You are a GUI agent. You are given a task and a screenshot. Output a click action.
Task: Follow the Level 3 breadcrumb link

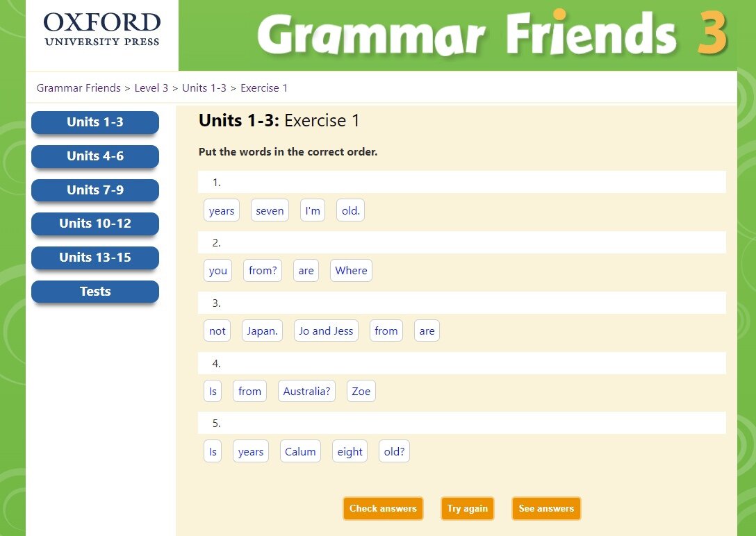point(151,88)
